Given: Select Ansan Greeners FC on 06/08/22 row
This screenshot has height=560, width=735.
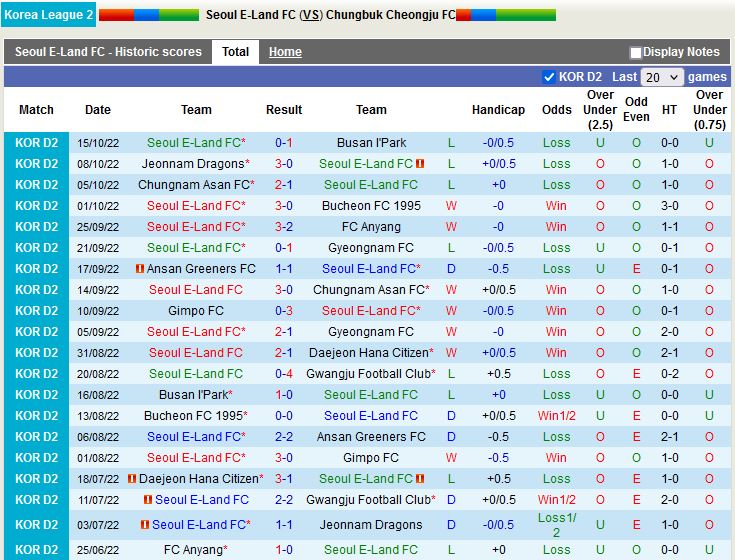Looking at the screenshot, I should (x=371, y=437).
